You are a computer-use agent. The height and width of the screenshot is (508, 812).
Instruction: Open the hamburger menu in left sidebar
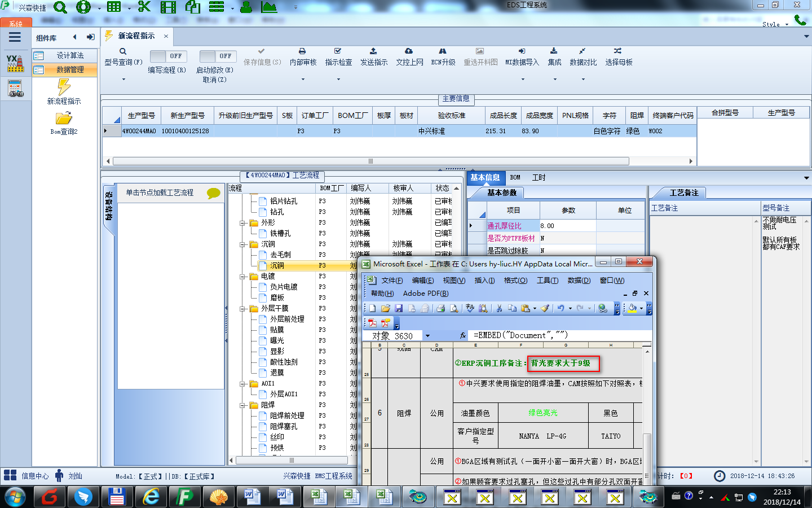(x=15, y=37)
